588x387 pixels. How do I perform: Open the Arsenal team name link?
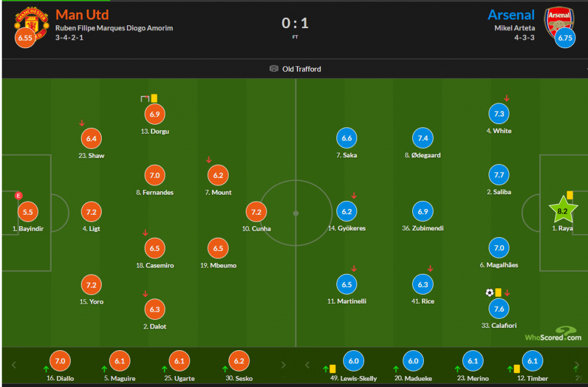[511, 14]
